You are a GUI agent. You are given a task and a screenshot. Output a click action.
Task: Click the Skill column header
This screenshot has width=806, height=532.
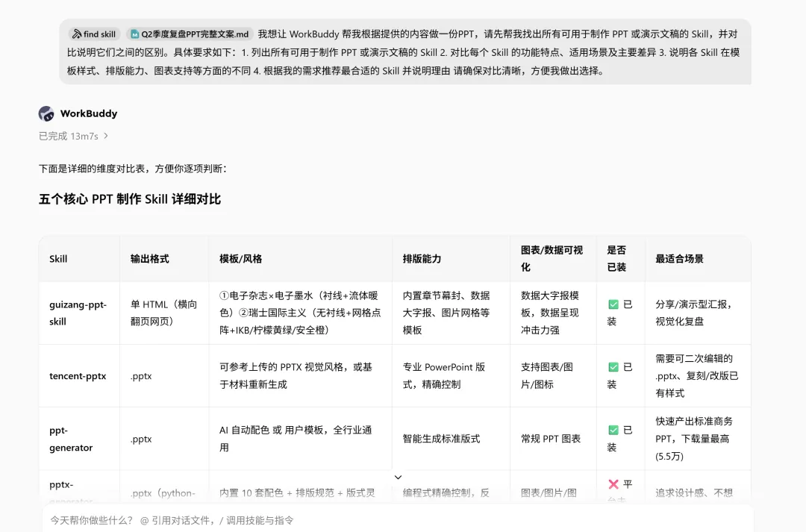pos(79,259)
